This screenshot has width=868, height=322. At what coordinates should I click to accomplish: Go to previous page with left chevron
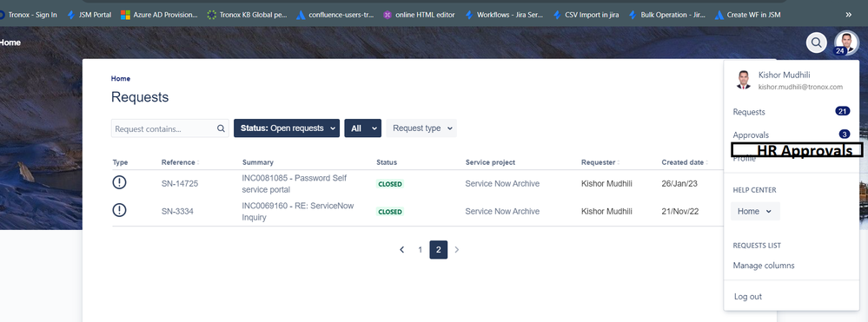402,250
